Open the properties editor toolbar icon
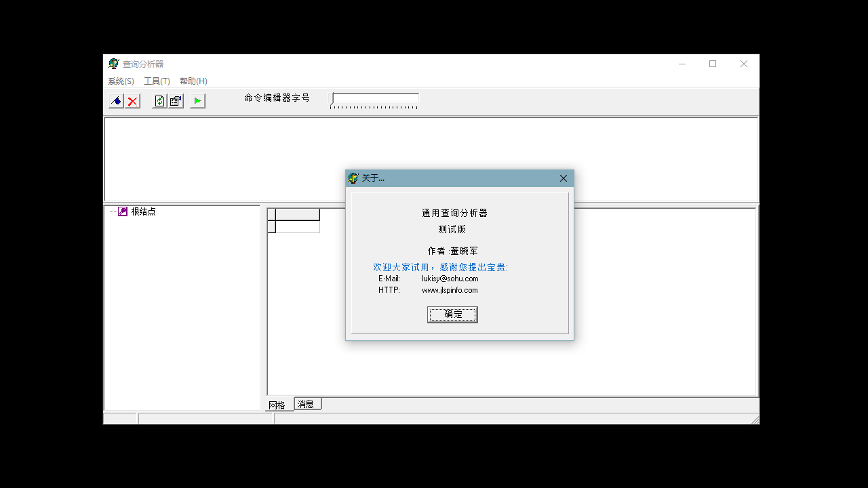The image size is (868, 488). 175,100
